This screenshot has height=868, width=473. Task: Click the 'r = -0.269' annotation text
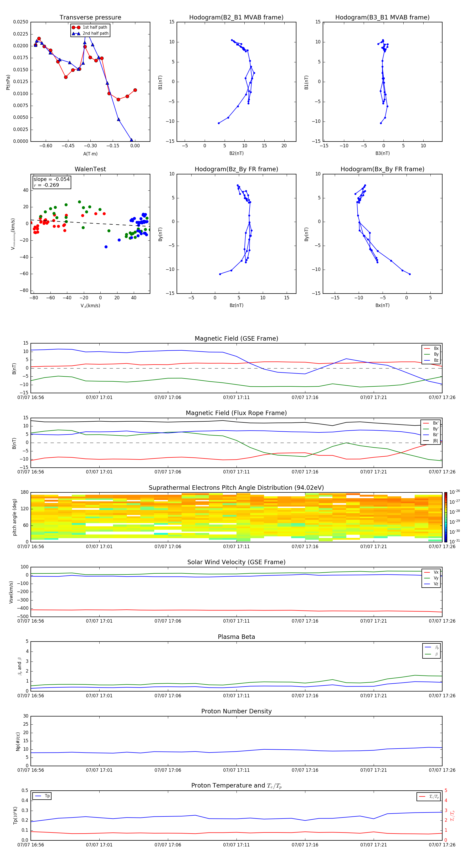point(47,185)
